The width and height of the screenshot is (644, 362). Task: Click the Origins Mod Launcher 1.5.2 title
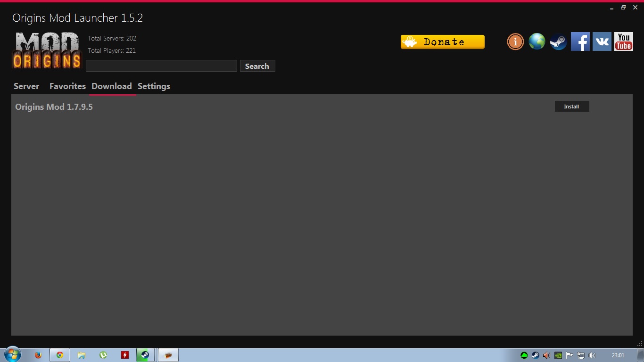point(77,18)
